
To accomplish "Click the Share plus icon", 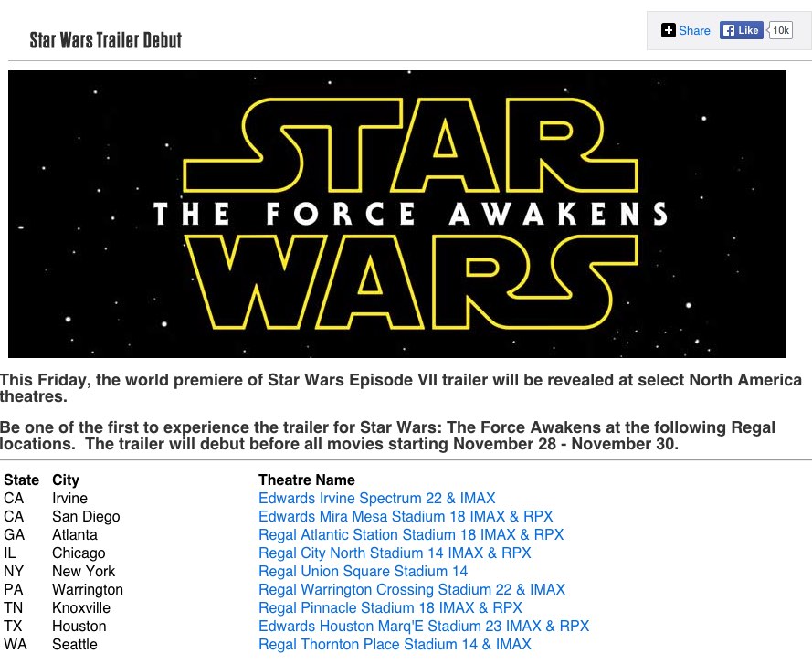I will 668,30.
